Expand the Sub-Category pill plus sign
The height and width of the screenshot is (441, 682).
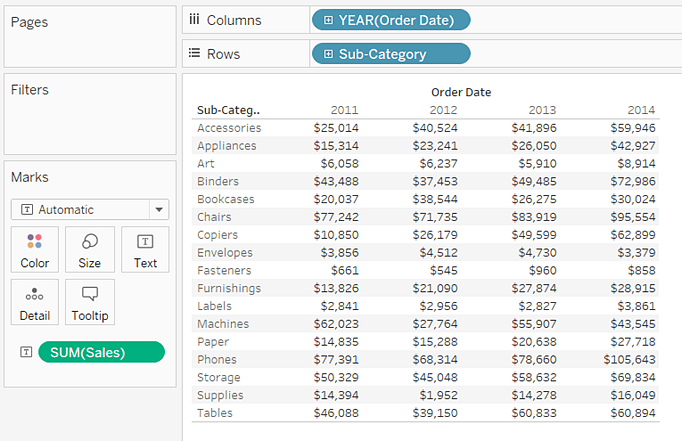click(x=328, y=54)
